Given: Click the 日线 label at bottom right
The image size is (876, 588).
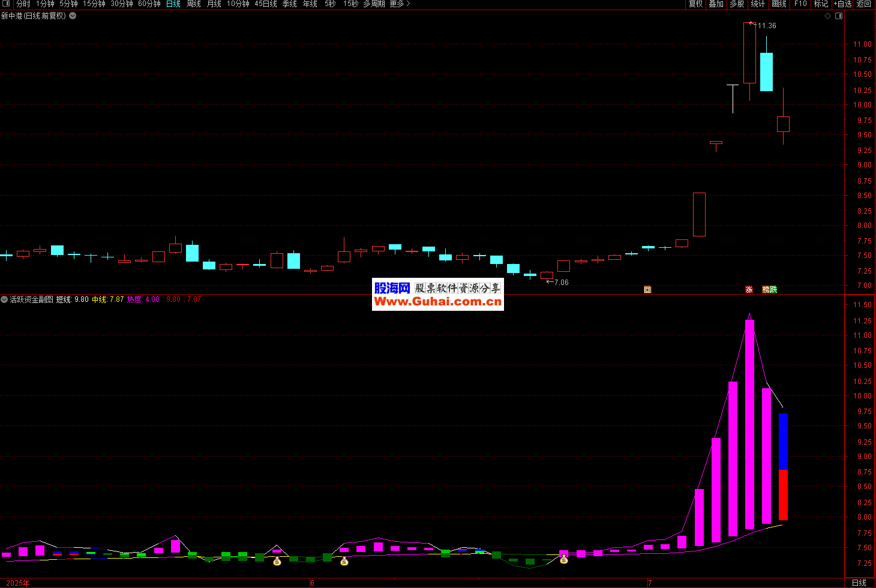Looking at the screenshot, I should (859, 583).
